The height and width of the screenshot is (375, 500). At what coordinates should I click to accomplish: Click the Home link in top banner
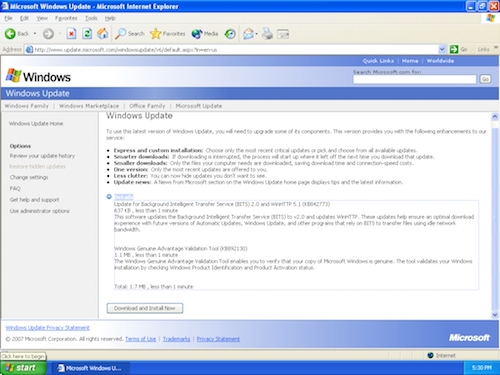coord(410,61)
